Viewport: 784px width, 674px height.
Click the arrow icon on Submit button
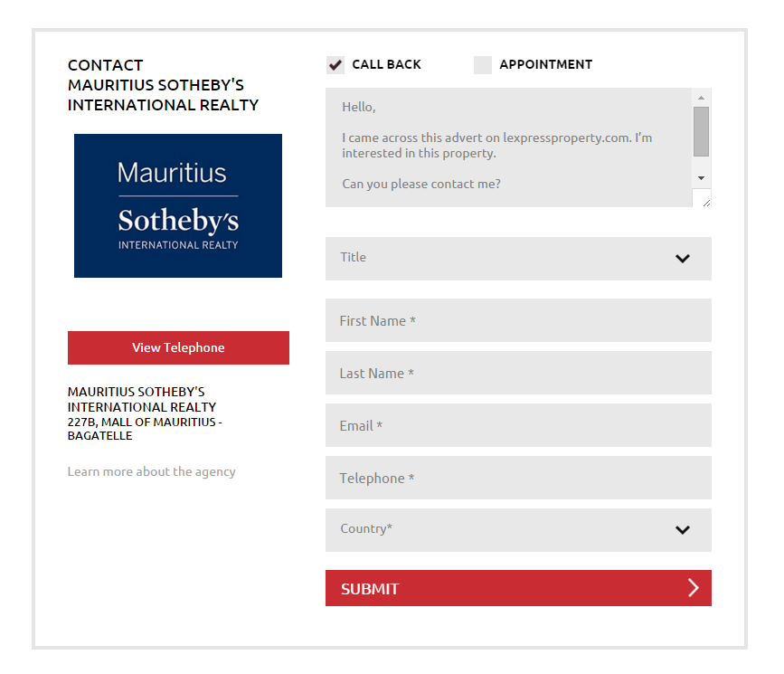pyautogui.click(x=693, y=588)
